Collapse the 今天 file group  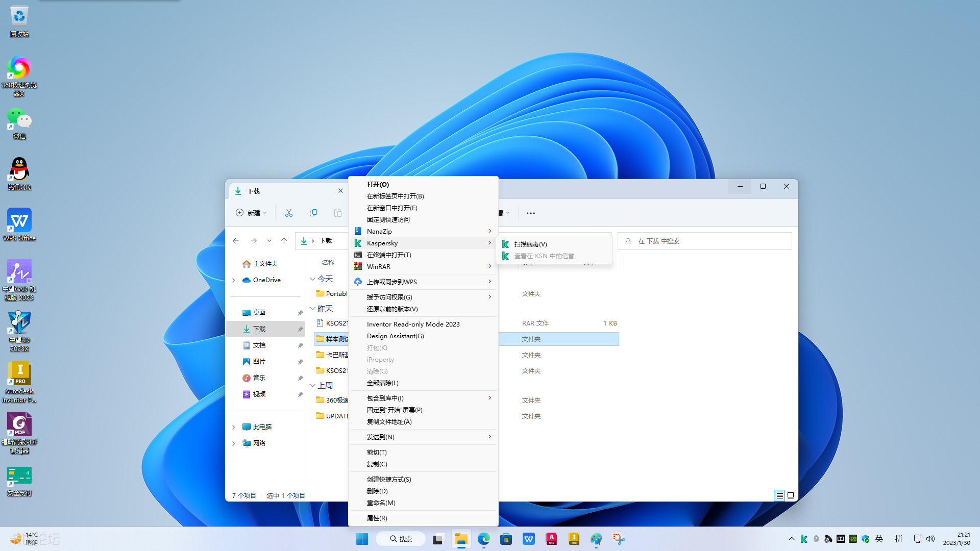(x=313, y=279)
